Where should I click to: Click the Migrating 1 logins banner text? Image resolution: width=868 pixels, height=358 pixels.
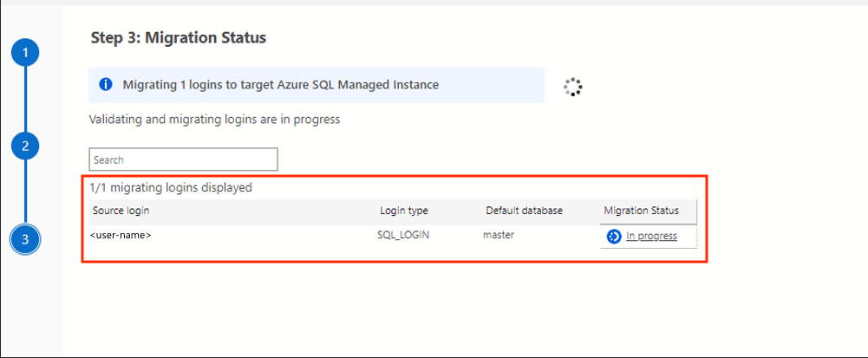[x=280, y=85]
